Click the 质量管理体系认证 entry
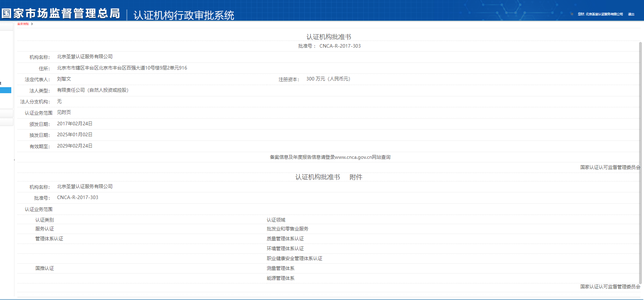This screenshot has height=300, width=644. (285, 239)
